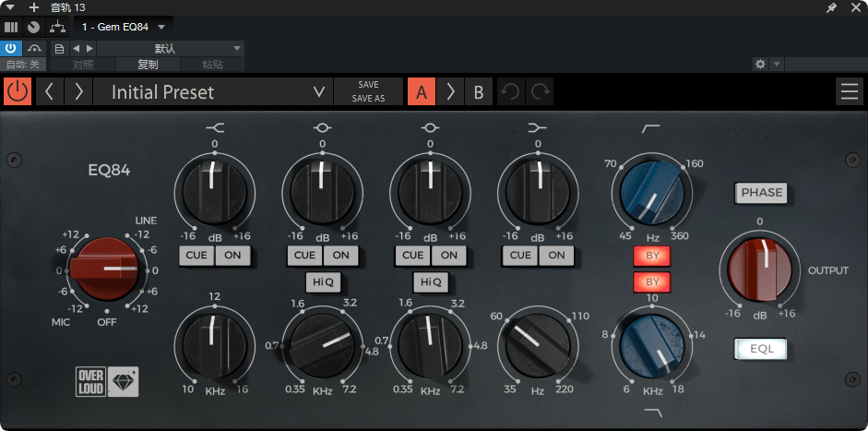Select the B comparison slot
The image size is (868, 431).
click(479, 91)
